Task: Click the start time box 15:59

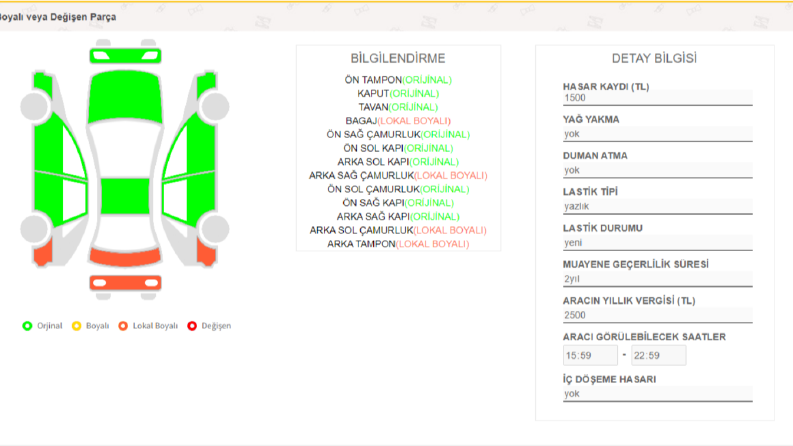Action: coord(590,355)
